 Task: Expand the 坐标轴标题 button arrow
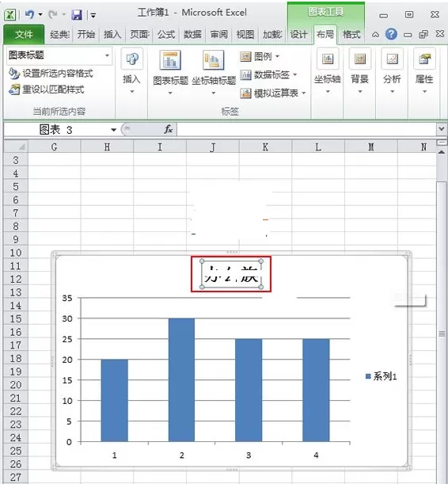(x=214, y=93)
